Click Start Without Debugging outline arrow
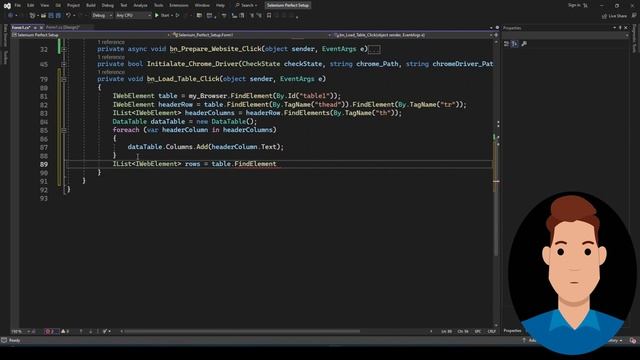 [x=178, y=16]
